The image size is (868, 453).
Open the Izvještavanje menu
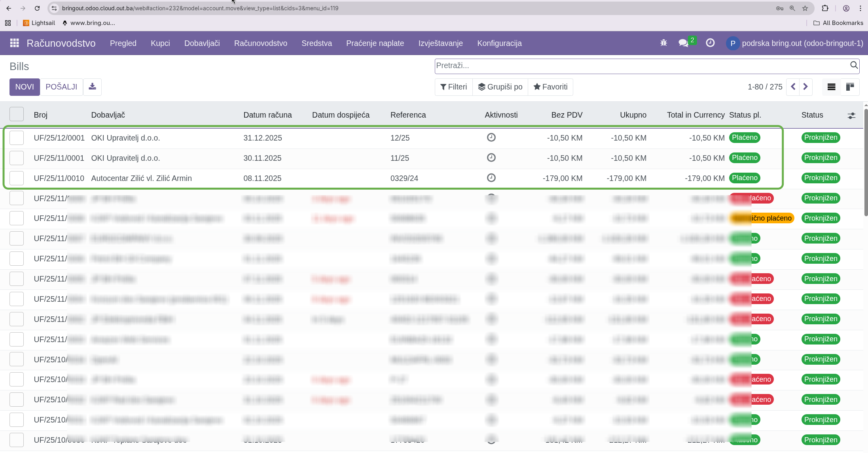(x=440, y=43)
